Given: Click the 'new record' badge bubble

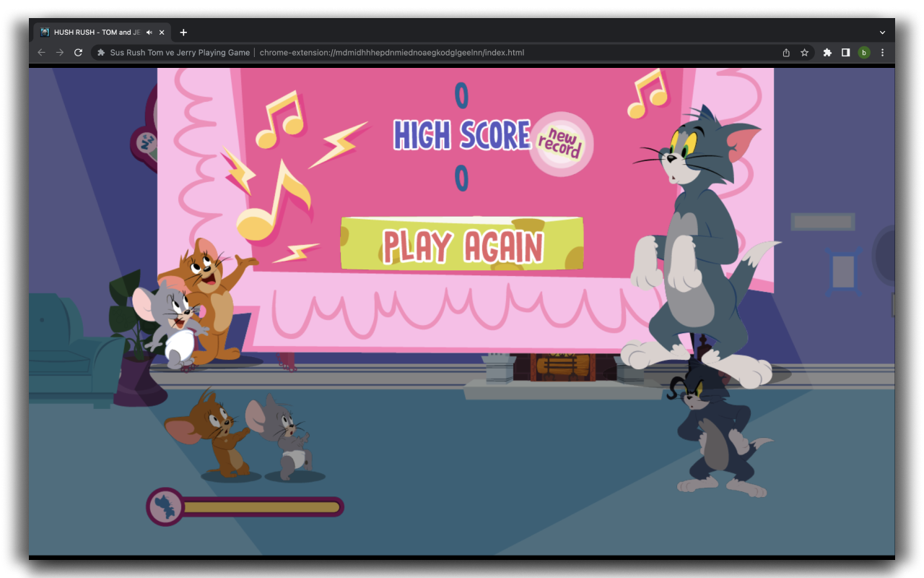Looking at the screenshot, I should coord(559,142).
